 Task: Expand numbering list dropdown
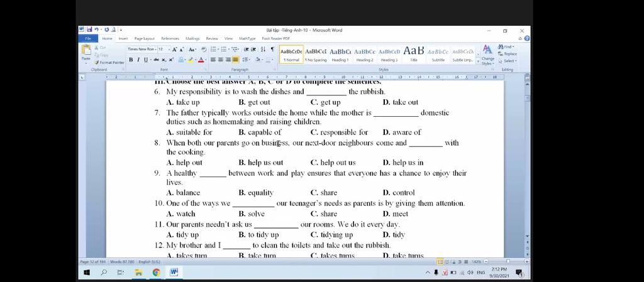(229, 50)
